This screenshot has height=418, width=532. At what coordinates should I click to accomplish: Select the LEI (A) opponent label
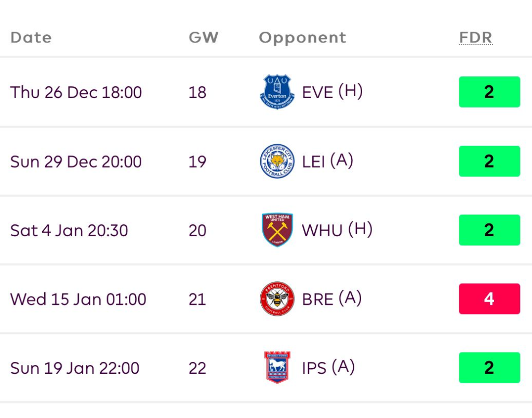[328, 161]
